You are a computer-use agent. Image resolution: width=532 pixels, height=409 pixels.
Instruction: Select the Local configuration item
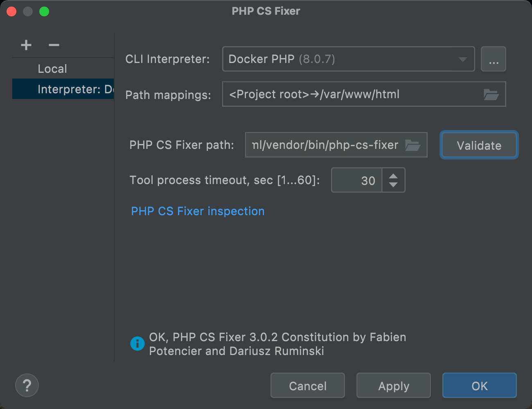coord(52,69)
